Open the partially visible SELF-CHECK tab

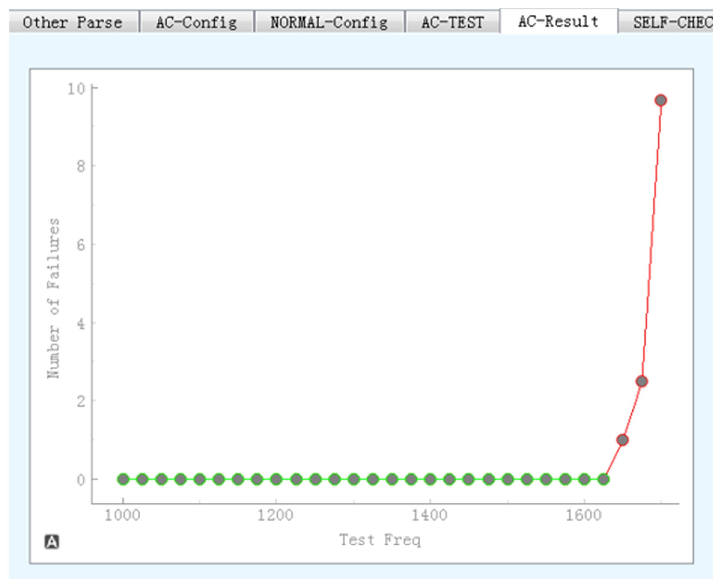tap(672, 22)
